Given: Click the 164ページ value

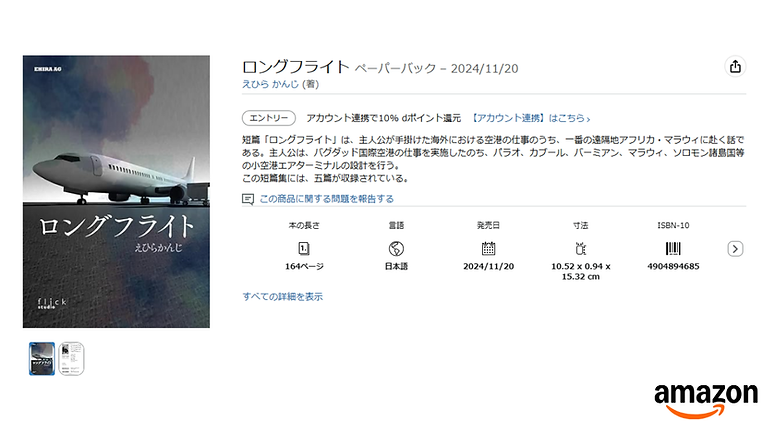Looking at the screenshot, I should pos(304,266).
